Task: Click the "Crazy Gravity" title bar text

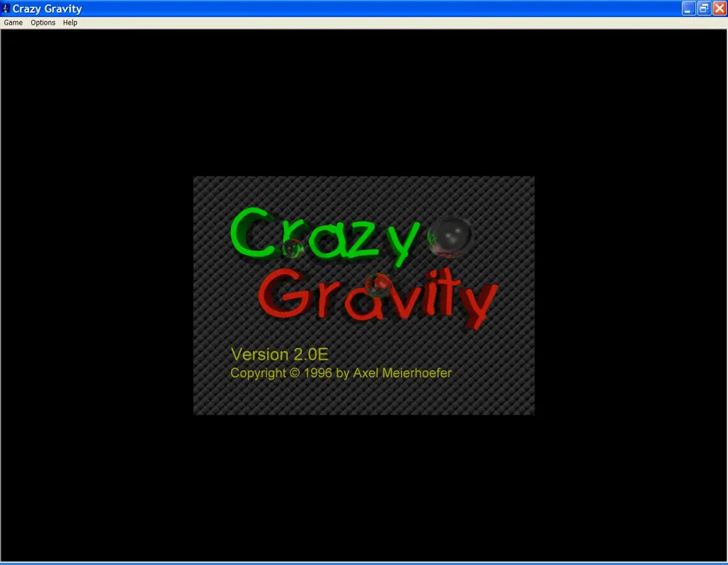Action: [47, 8]
